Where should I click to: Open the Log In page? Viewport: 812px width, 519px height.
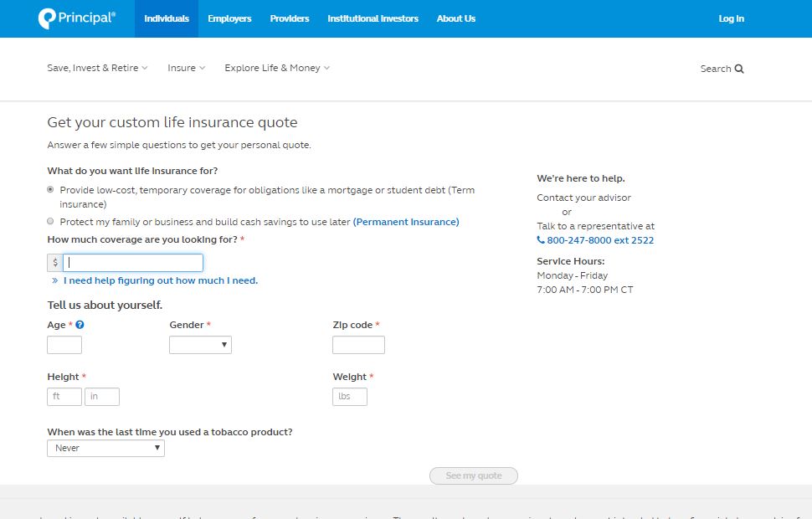coord(731,18)
